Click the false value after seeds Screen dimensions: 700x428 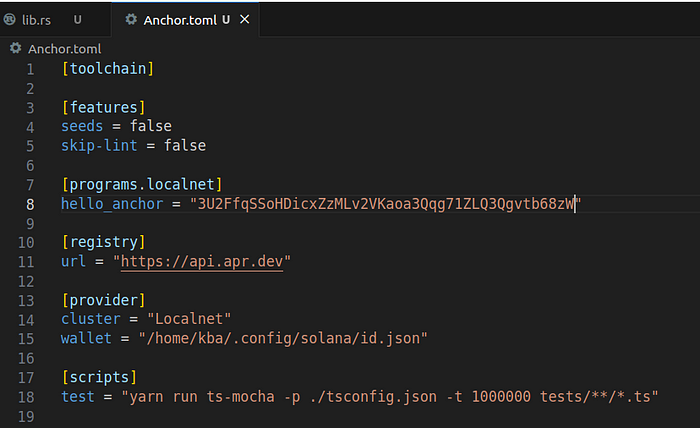[151, 126]
